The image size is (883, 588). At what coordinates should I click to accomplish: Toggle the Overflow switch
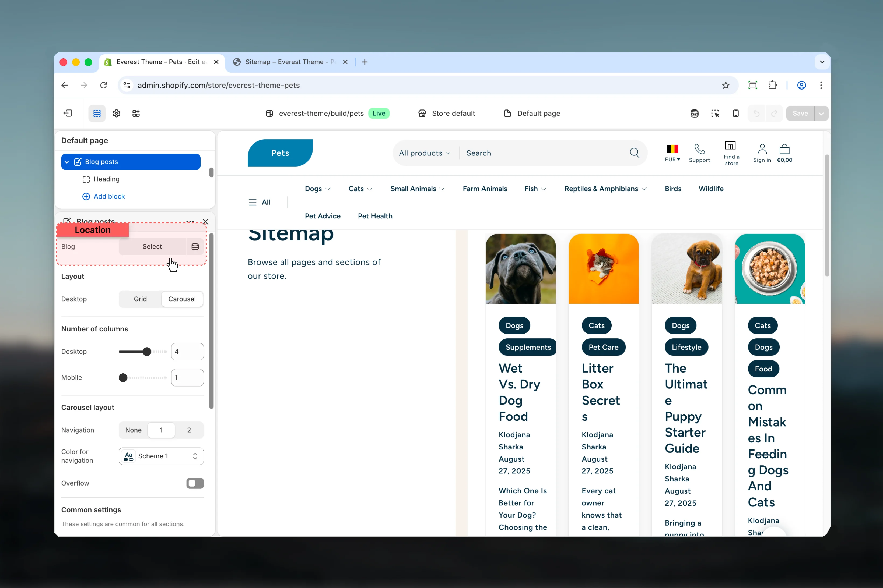(195, 483)
